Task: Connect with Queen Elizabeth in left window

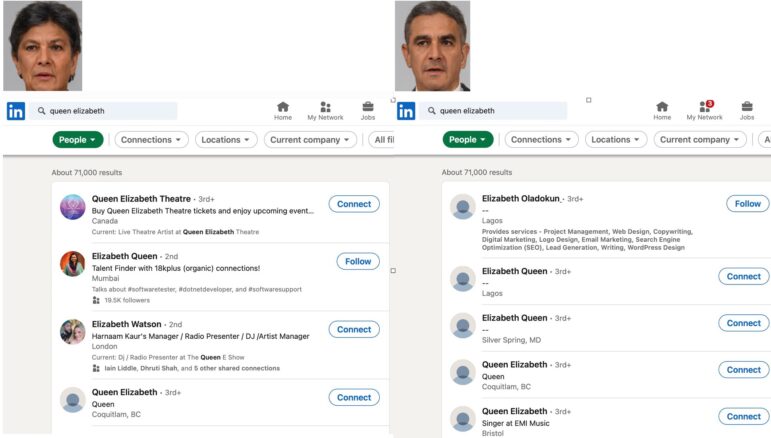Action: coord(354,397)
